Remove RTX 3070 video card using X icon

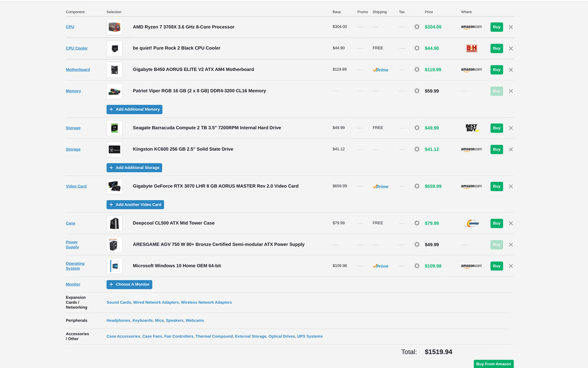[x=511, y=186]
